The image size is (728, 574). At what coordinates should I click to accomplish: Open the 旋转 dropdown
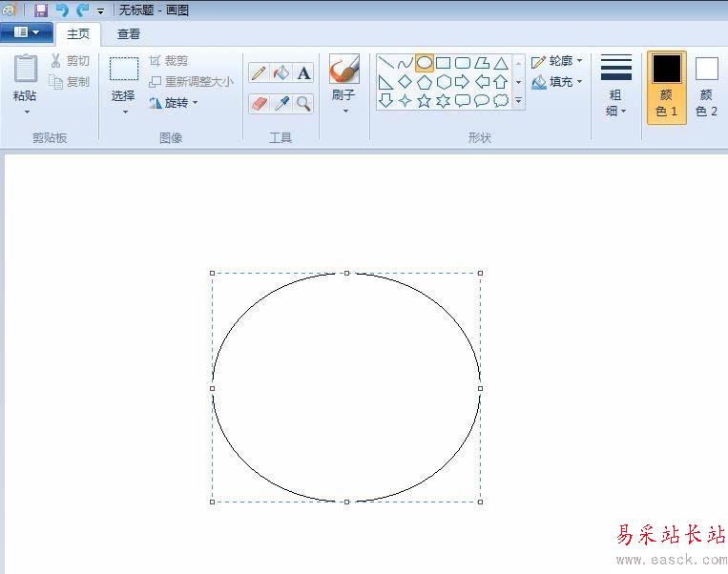click(x=174, y=103)
